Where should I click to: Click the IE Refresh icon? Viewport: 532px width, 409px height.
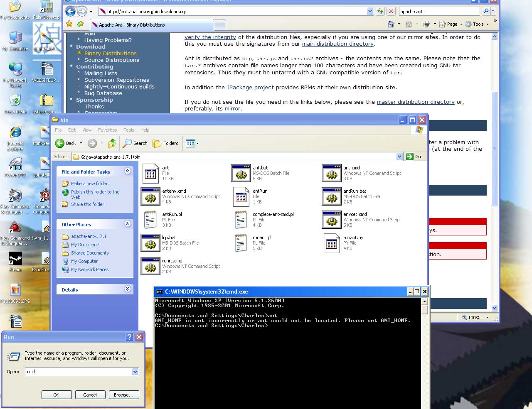[x=380, y=11]
